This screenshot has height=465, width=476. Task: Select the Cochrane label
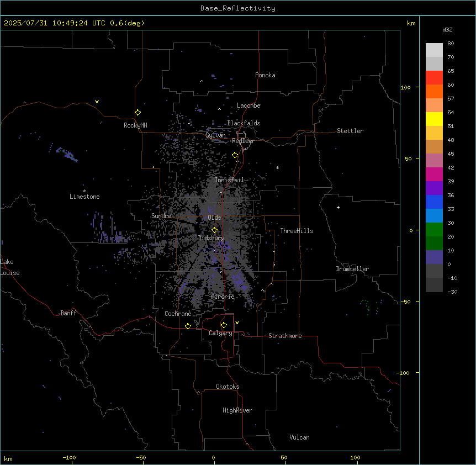[x=178, y=314]
